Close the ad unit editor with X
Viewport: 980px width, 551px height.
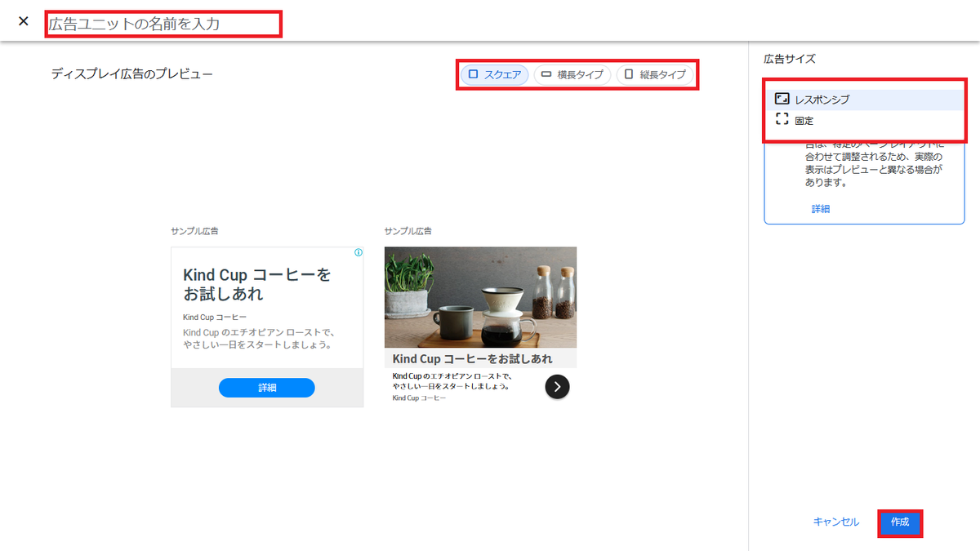(24, 21)
